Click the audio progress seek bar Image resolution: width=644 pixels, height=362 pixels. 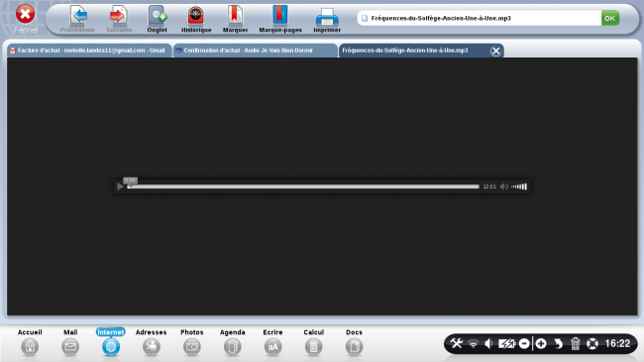[x=303, y=186]
